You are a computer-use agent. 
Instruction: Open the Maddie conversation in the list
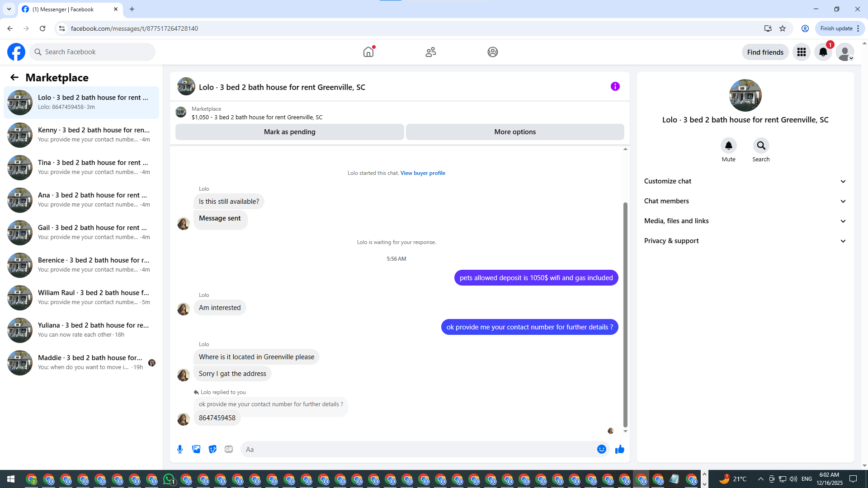tap(81, 363)
